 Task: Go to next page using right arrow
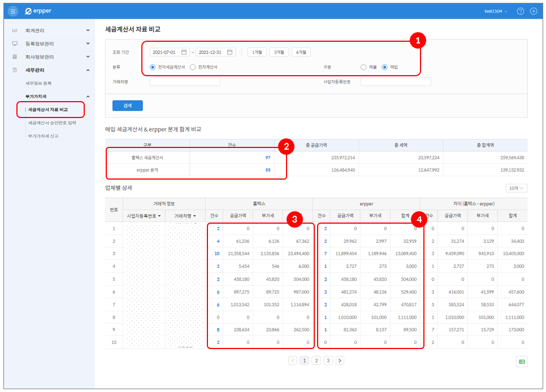tap(340, 360)
